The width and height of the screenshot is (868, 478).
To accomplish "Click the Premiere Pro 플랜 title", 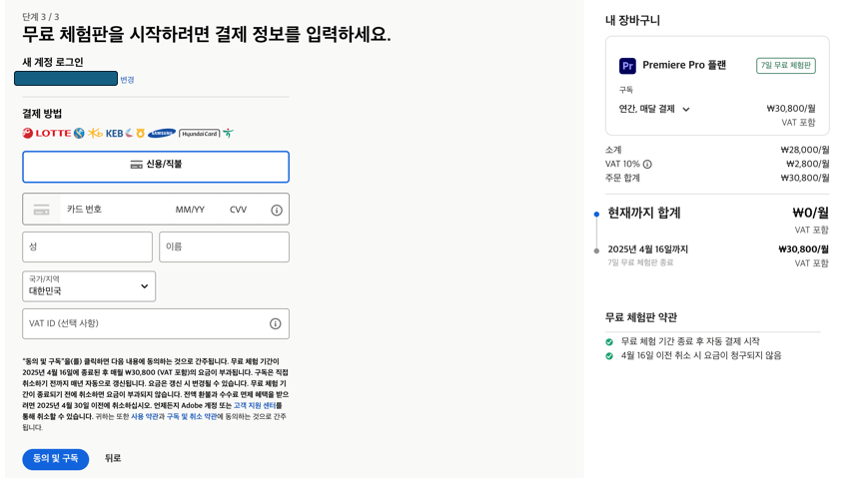I will pyautogui.click(x=684, y=65).
